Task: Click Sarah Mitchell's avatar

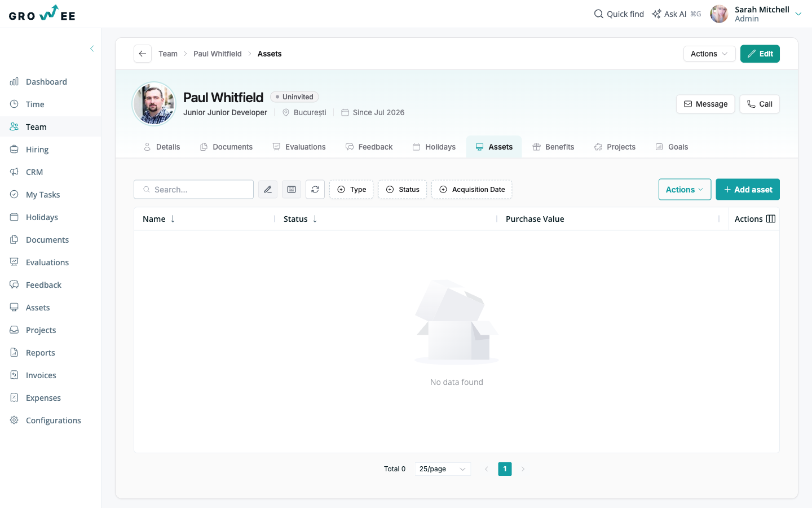Action: tap(719, 14)
